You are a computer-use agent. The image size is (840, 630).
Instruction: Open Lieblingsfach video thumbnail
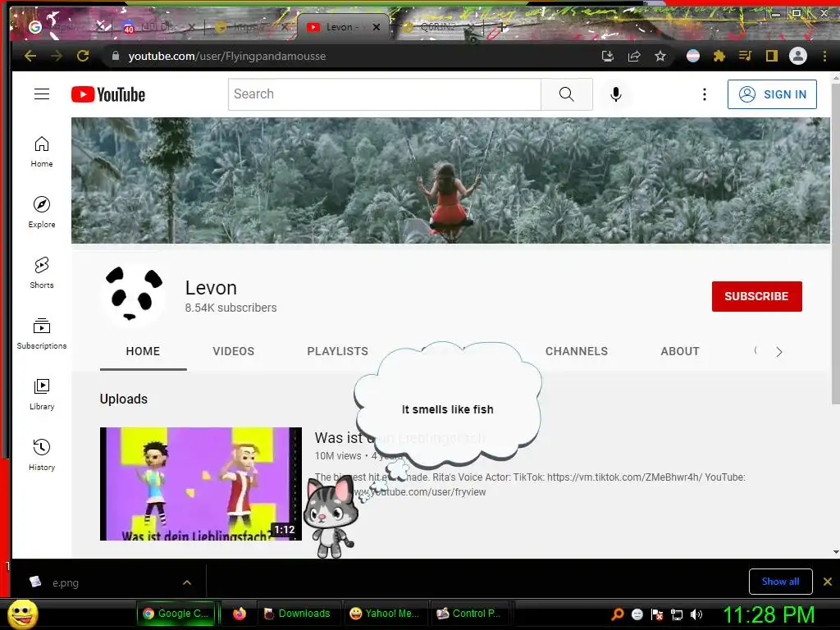(201, 484)
